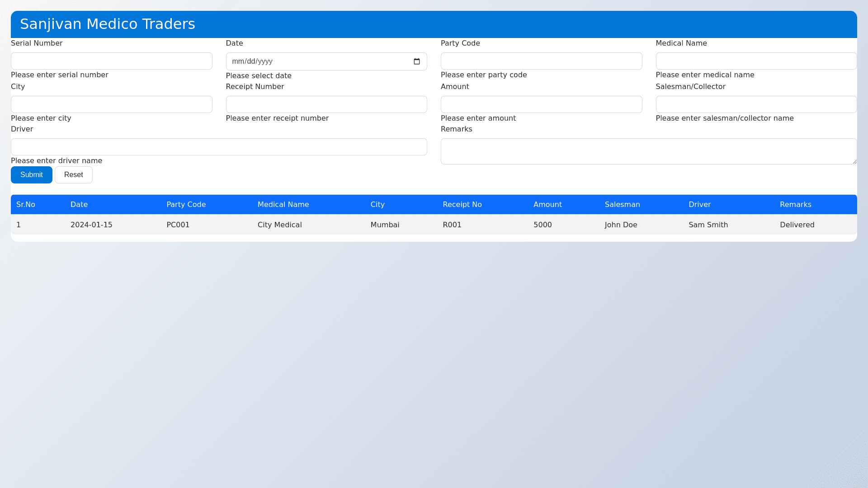Focus the Receipt Number field
Image resolution: width=868 pixels, height=488 pixels.
(x=326, y=104)
